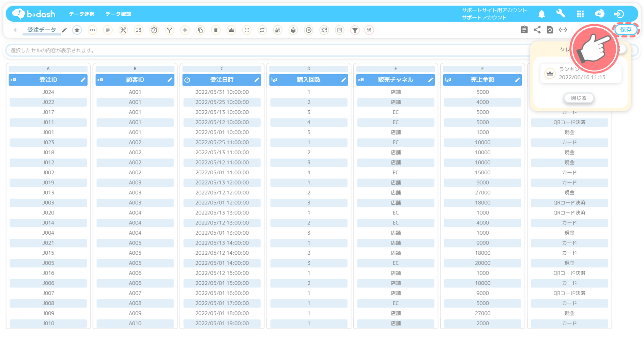Edit the 販売チャネル column header
This screenshot has height=362, width=644.
(x=430, y=80)
